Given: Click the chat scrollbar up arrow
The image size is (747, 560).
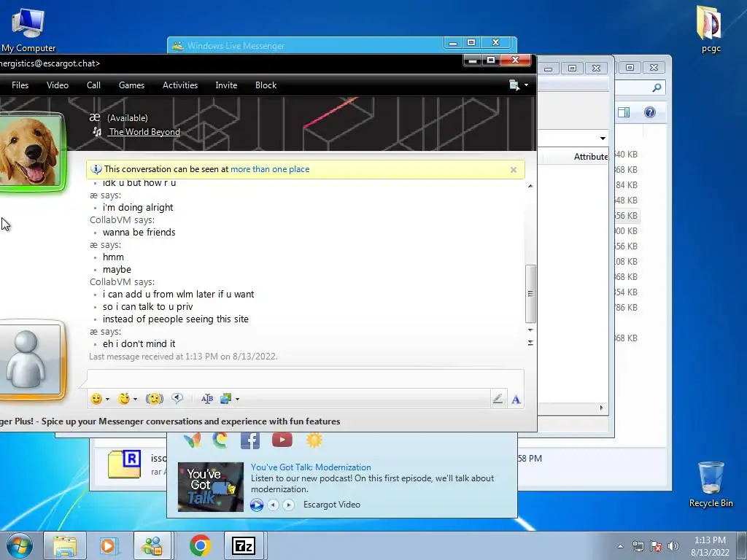Looking at the screenshot, I should click(x=530, y=186).
